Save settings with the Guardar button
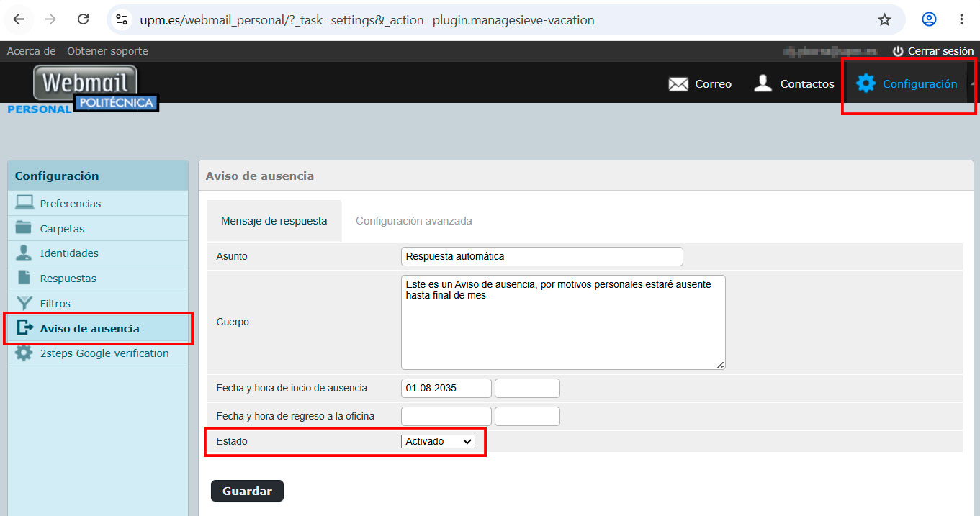 (247, 491)
